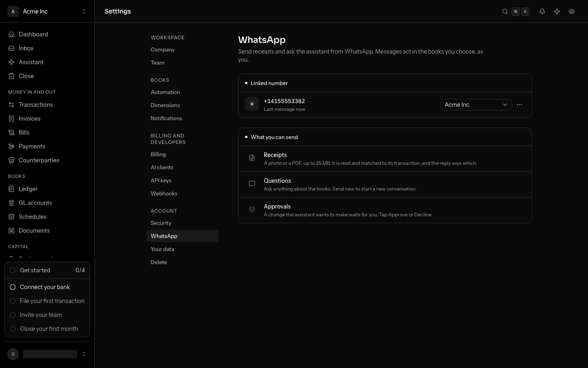The width and height of the screenshot is (588, 368).
Task: Toggle the Get started checklist circle
Action: (13, 270)
